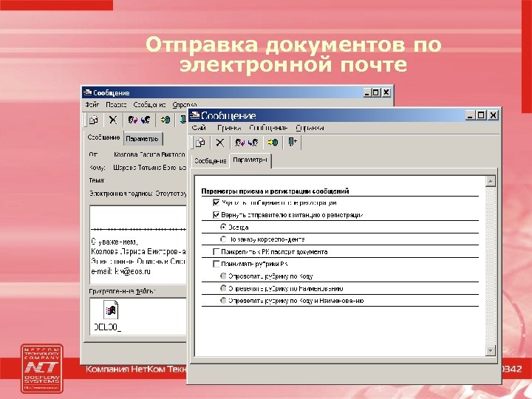Select the 'Всегда' radio button
The width and height of the screenshot is (532, 399).
pyautogui.click(x=223, y=227)
